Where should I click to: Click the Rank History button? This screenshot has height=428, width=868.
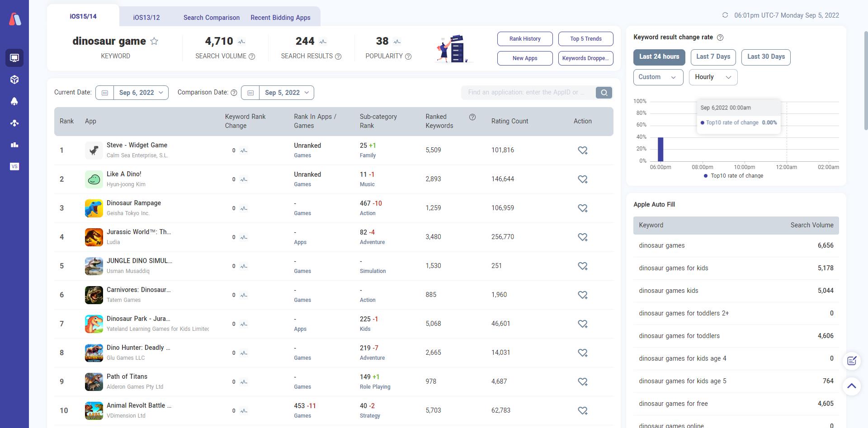click(x=525, y=39)
